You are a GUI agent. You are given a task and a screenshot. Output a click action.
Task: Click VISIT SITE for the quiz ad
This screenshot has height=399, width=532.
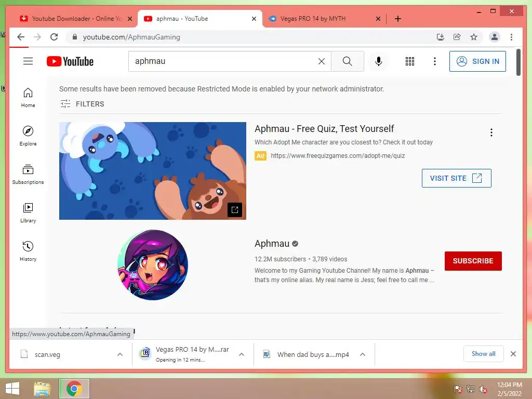point(456,178)
